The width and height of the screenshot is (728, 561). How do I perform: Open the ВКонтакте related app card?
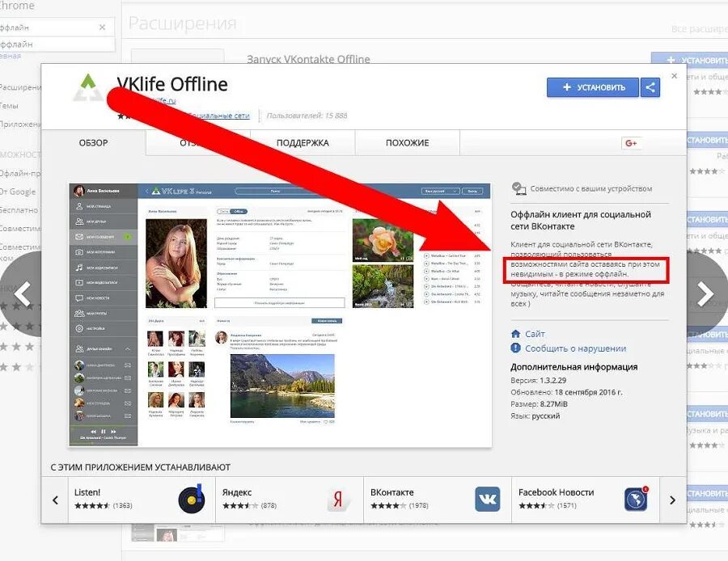[438, 500]
